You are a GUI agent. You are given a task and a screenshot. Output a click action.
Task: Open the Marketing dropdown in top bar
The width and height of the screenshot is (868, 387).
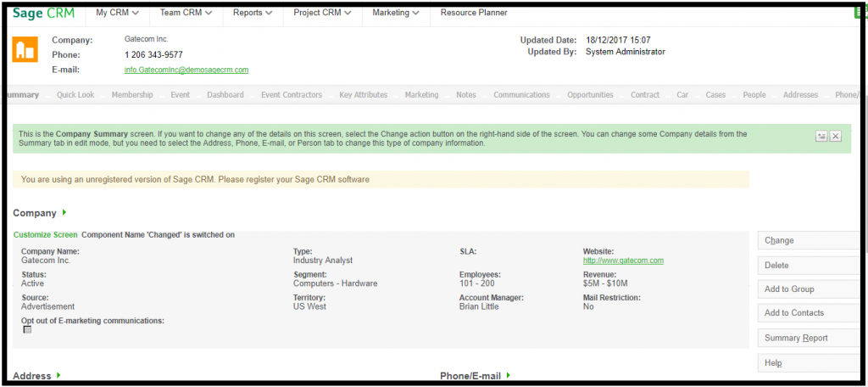click(396, 13)
